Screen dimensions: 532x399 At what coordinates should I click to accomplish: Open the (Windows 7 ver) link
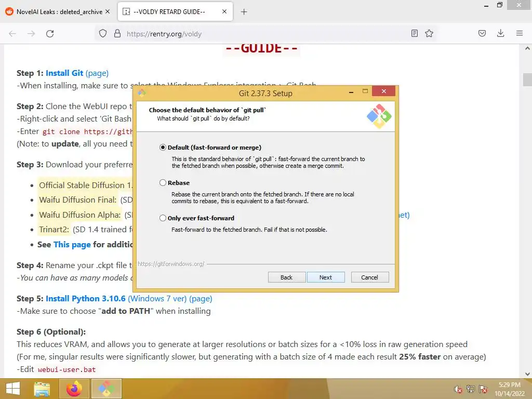pyautogui.click(x=157, y=299)
